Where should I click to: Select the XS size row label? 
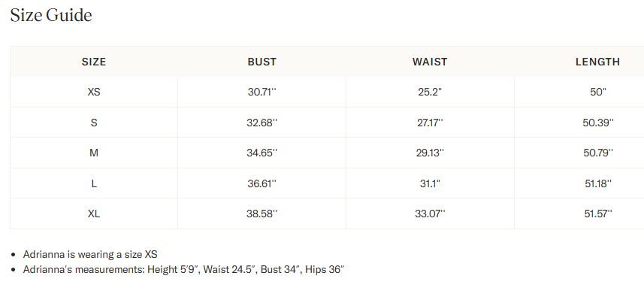[x=94, y=92]
